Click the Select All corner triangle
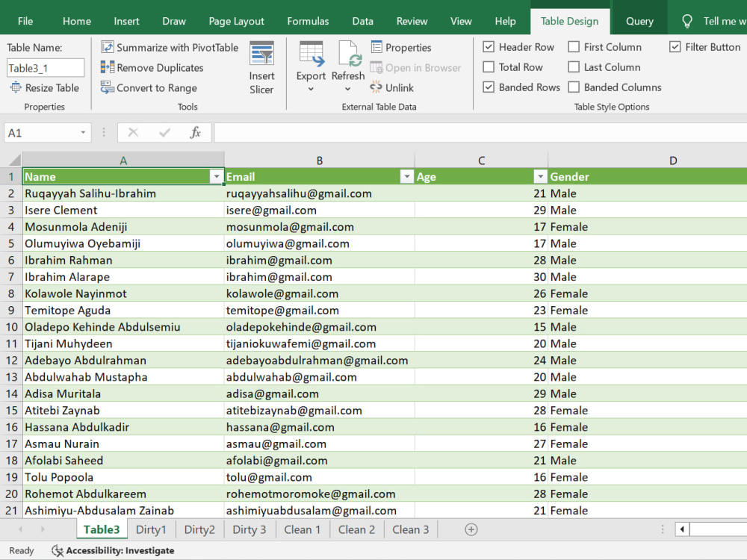Screen dimensions: 747x560 15,159
